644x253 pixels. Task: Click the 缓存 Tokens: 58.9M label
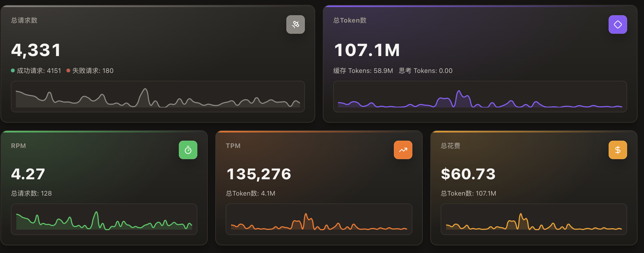pos(363,71)
